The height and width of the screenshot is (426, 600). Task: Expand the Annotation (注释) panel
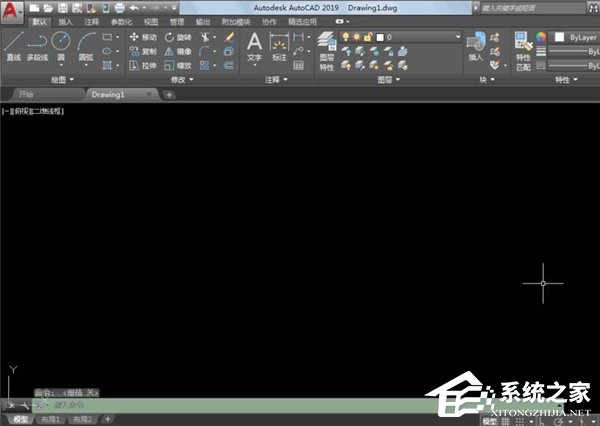(x=276, y=80)
